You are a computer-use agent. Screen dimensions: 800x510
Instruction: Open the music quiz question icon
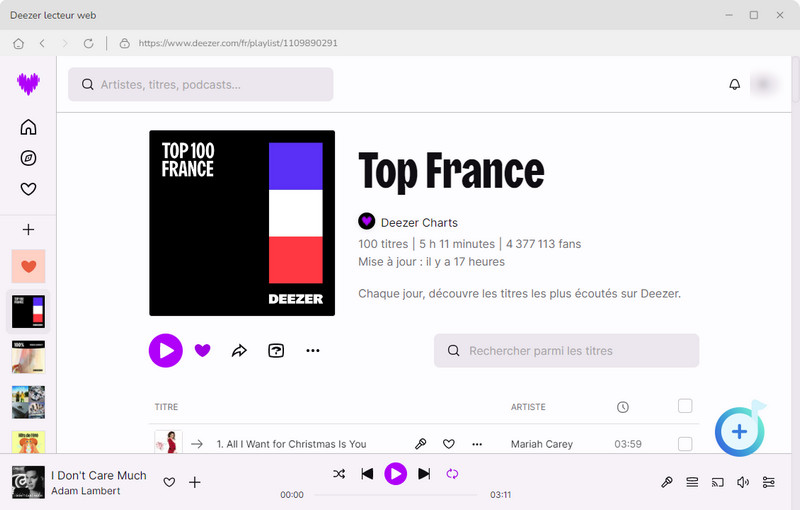(x=276, y=350)
